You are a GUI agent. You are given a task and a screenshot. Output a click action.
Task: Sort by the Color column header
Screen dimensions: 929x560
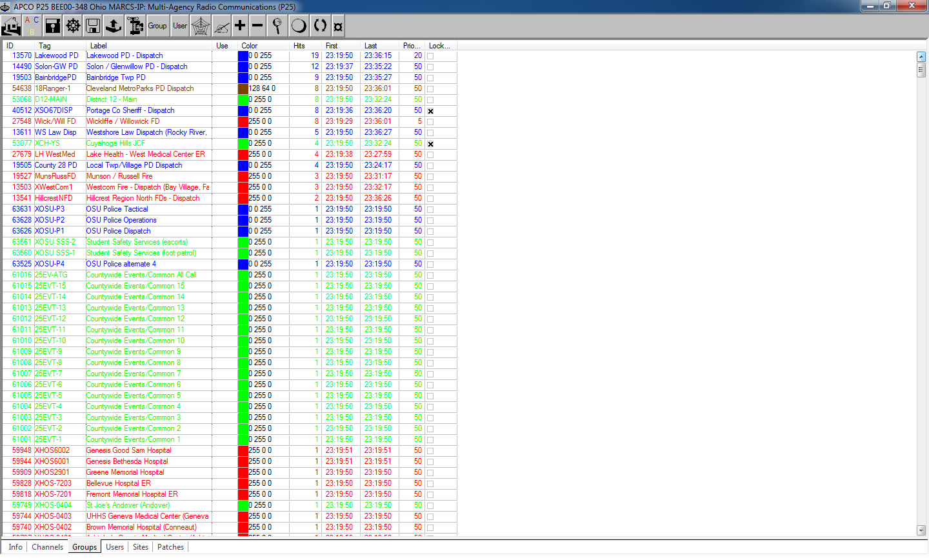coord(263,46)
